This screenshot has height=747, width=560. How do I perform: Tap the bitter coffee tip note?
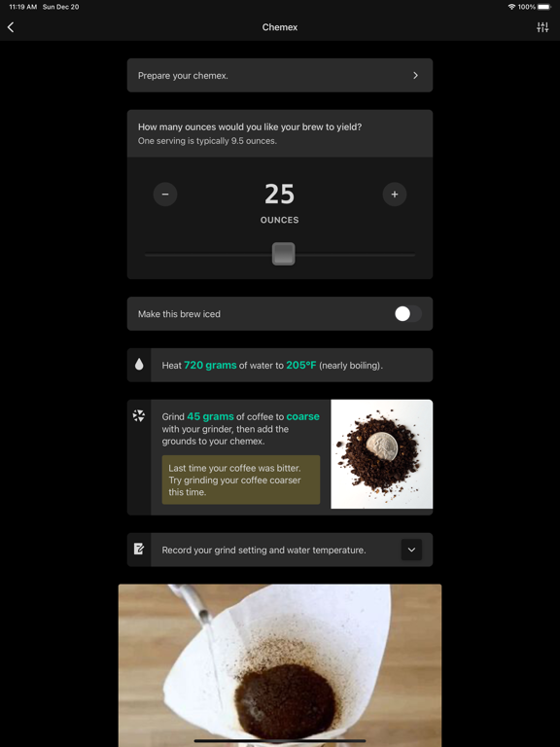click(241, 480)
